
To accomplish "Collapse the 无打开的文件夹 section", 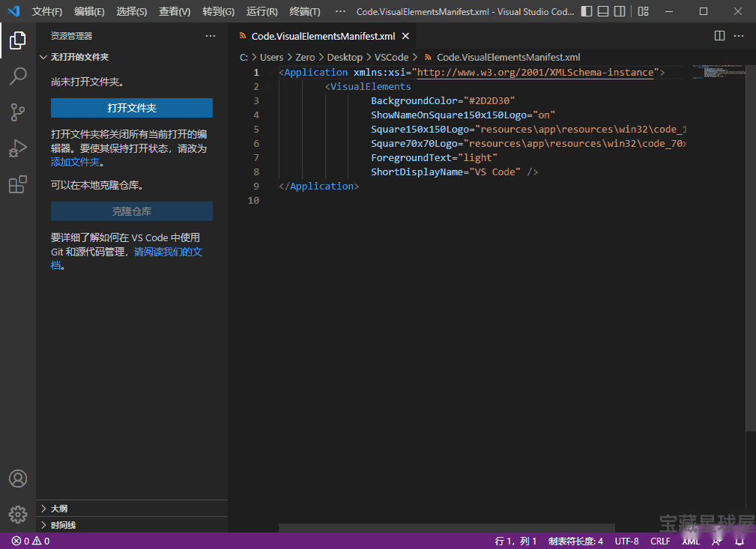I will pos(132,57).
